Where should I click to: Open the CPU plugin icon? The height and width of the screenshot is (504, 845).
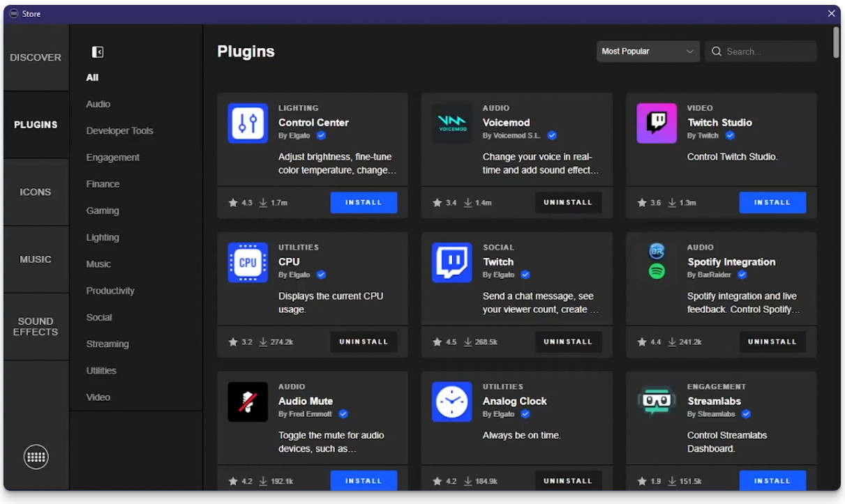[x=248, y=263]
